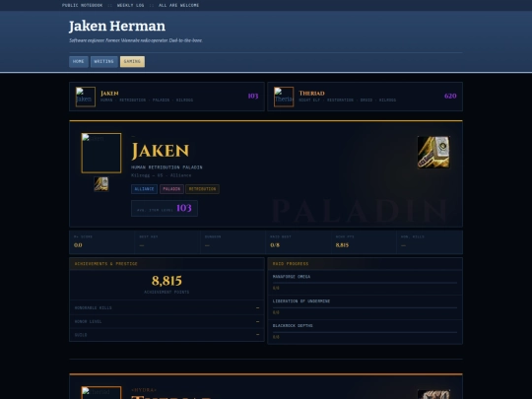Open the Theriad character summary card

366,97
